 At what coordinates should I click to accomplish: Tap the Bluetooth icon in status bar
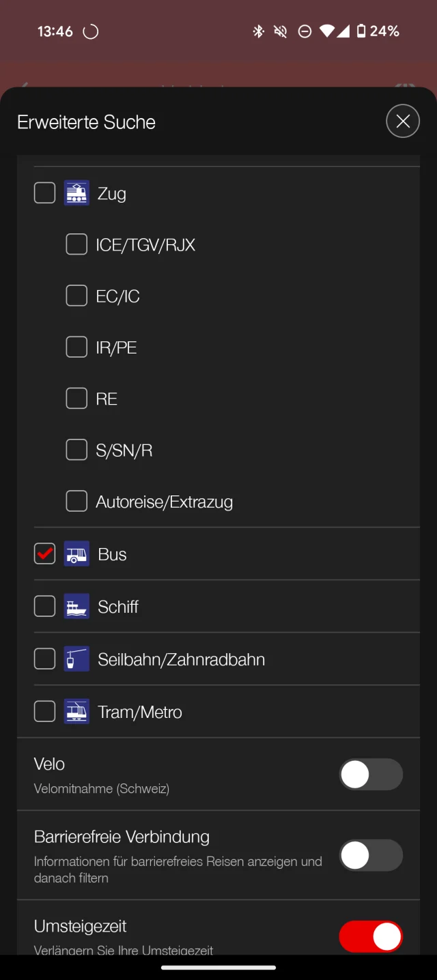pos(259,31)
